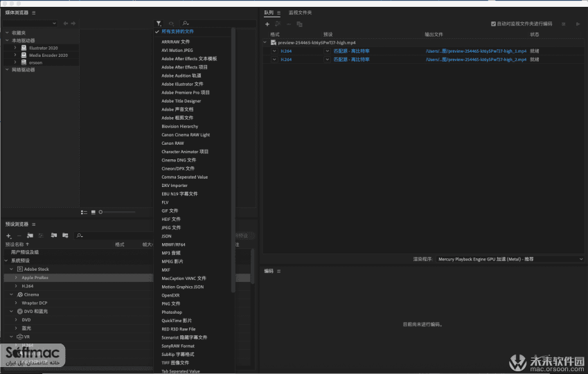588x374 pixels.
Task: Click the Duplicate icon in queue toolbar
Action: [299, 24]
